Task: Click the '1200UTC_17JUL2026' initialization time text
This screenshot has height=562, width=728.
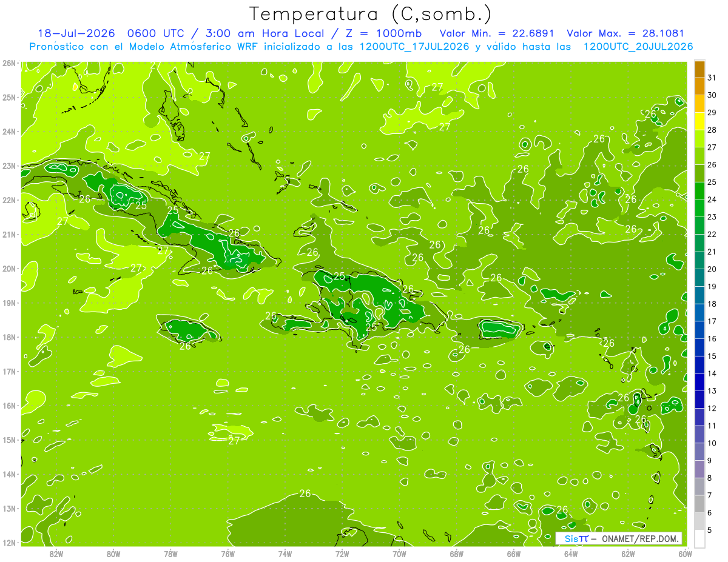Action: point(414,47)
